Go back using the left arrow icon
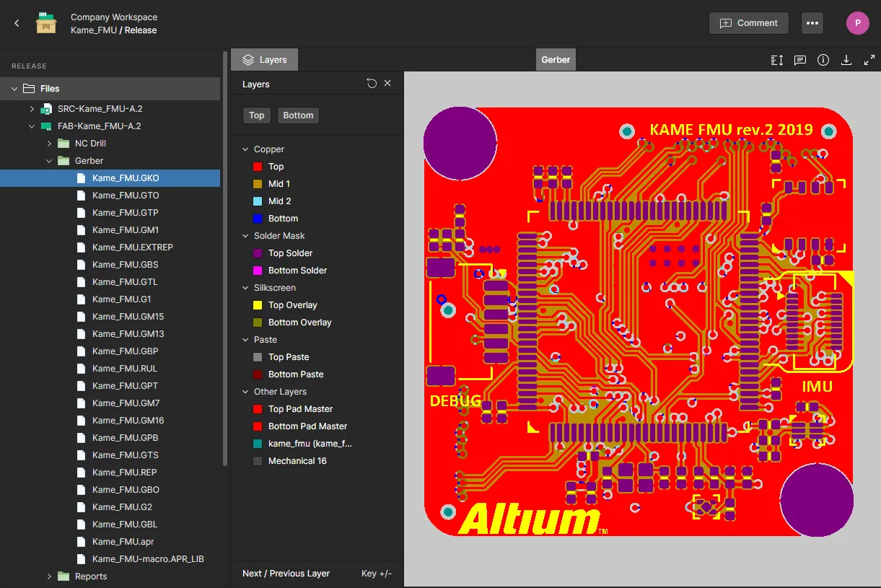The height and width of the screenshot is (588, 881). pos(17,24)
